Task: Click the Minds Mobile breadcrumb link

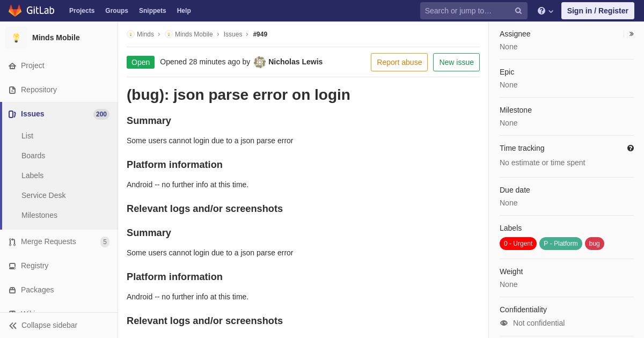Action: (194, 34)
